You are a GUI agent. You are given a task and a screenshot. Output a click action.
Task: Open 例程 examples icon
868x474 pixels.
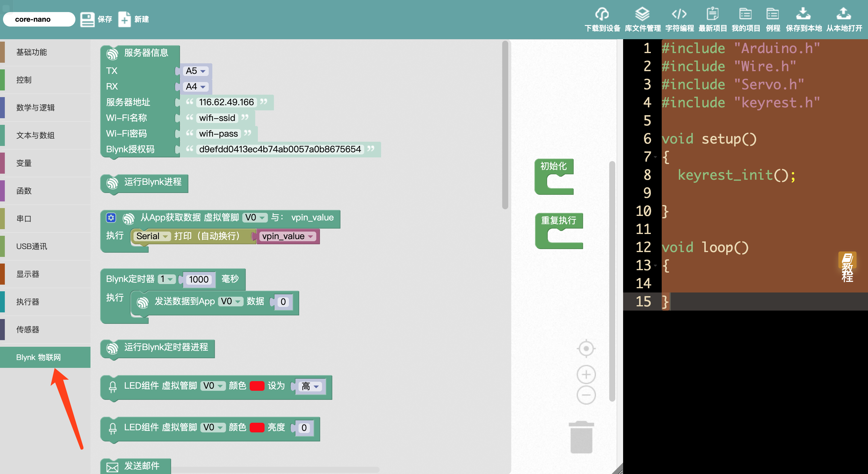click(773, 14)
